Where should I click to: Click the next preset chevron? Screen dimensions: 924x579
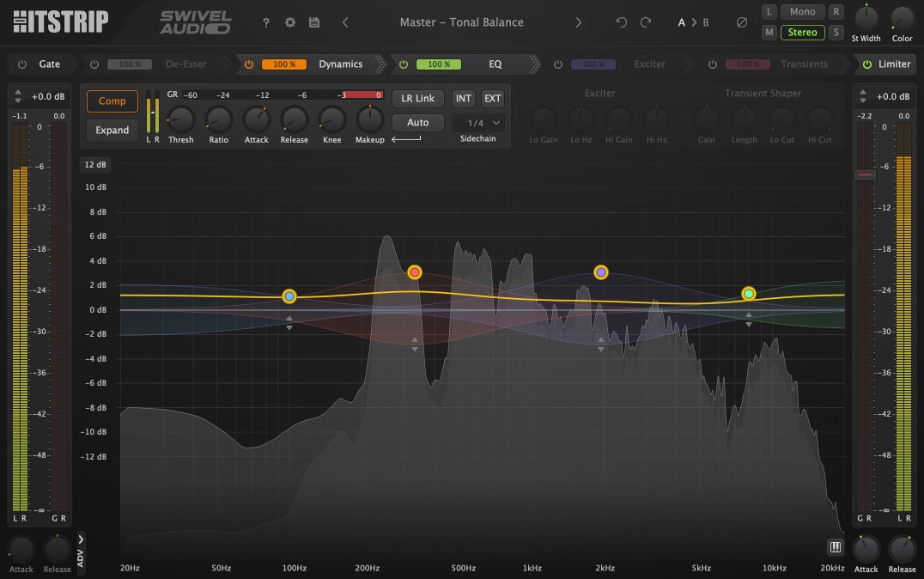pos(579,22)
